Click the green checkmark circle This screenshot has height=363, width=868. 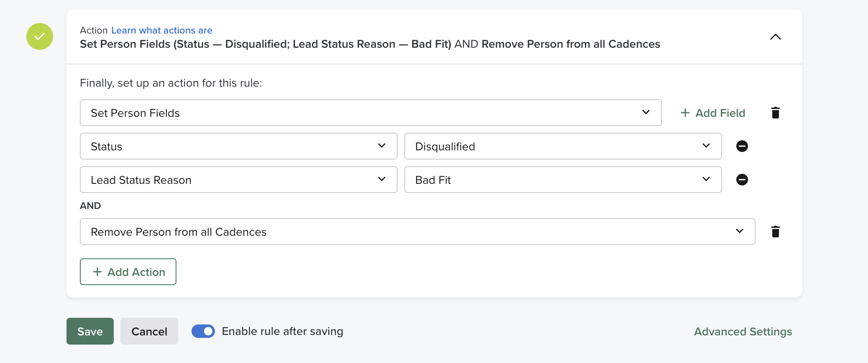click(x=40, y=36)
